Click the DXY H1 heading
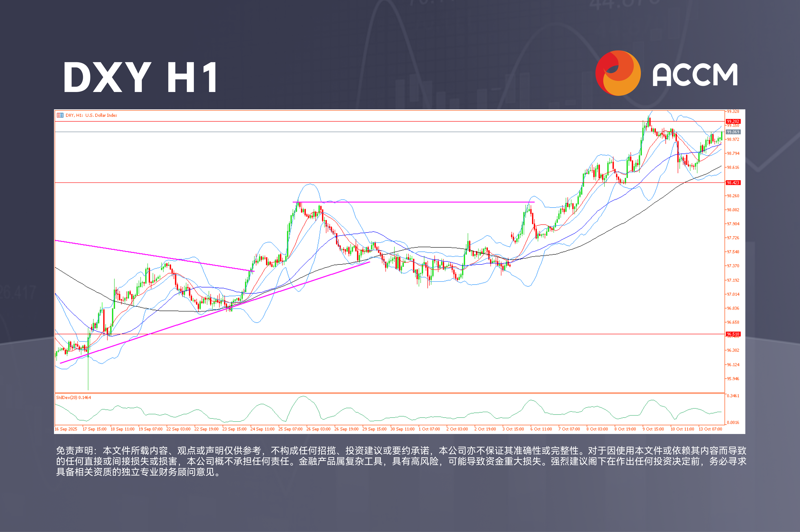The image size is (800, 532). [x=140, y=77]
